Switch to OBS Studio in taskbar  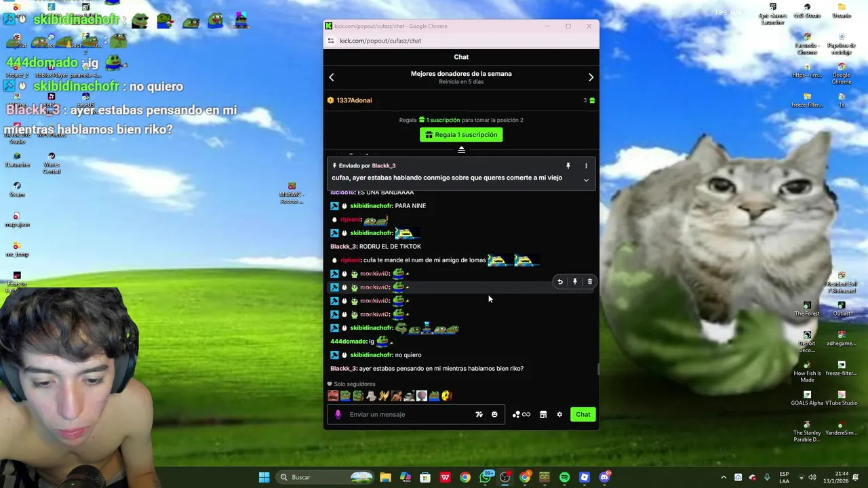[505, 477]
